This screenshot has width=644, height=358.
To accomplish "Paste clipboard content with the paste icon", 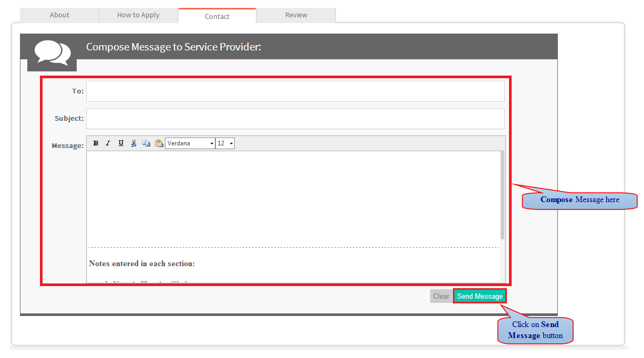I will tap(159, 143).
